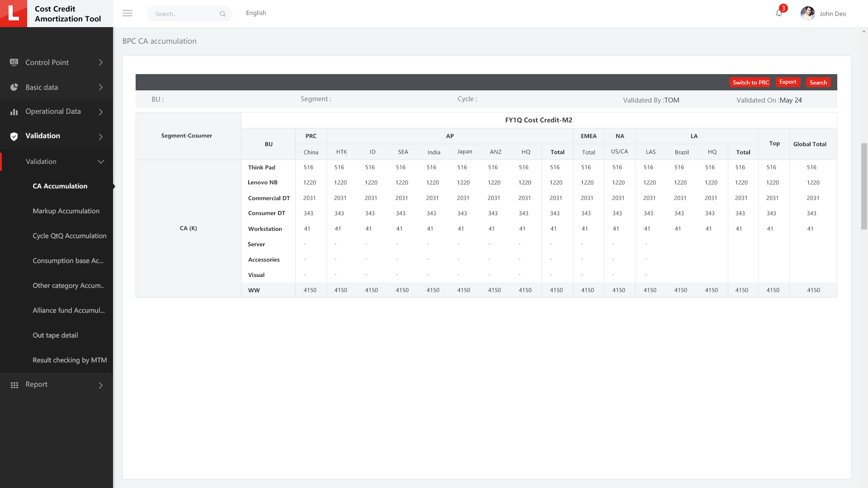Click the Brazil column header

(681, 152)
